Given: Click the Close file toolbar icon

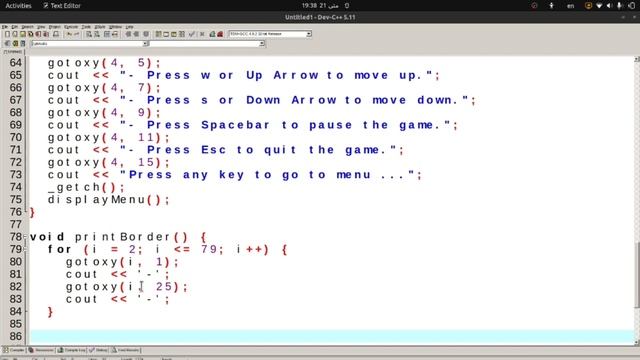Looking at the screenshot, I should [38, 34].
